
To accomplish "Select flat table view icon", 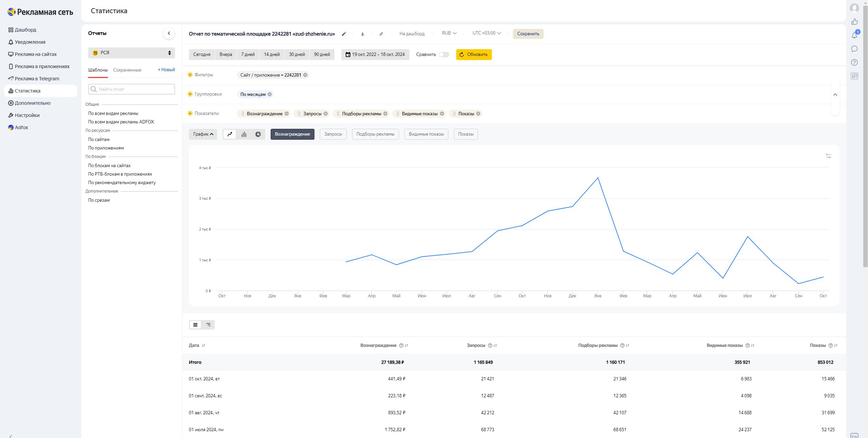I will coord(195,325).
